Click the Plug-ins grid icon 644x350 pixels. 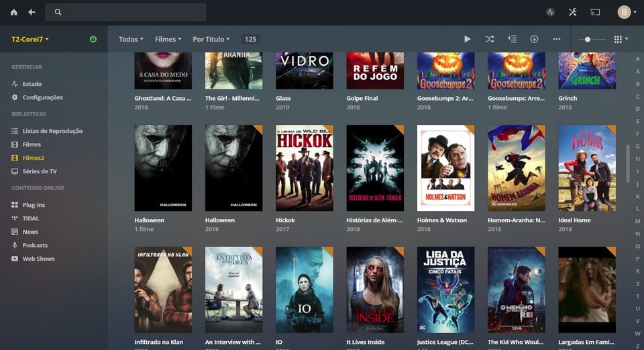pos(15,205)
